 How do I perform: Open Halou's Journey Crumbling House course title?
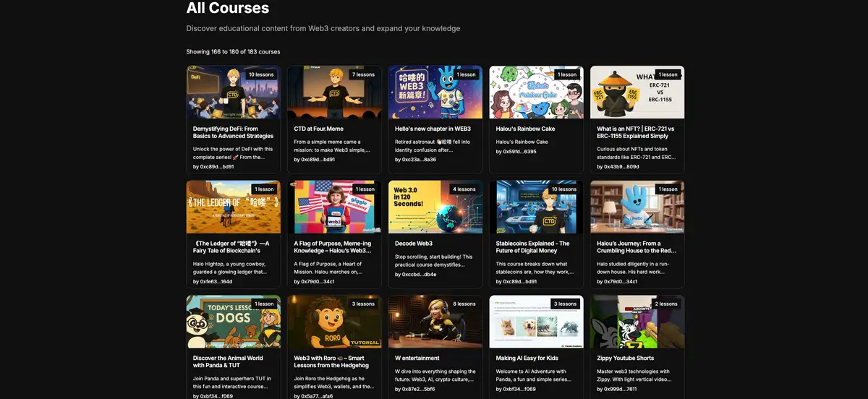coord(637,246)
